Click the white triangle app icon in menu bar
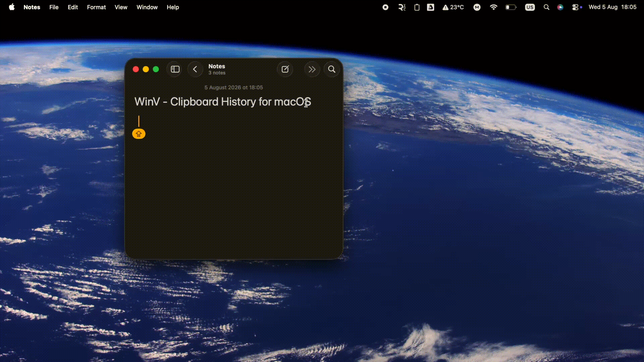The image size is (644, 362). (431, 7)
